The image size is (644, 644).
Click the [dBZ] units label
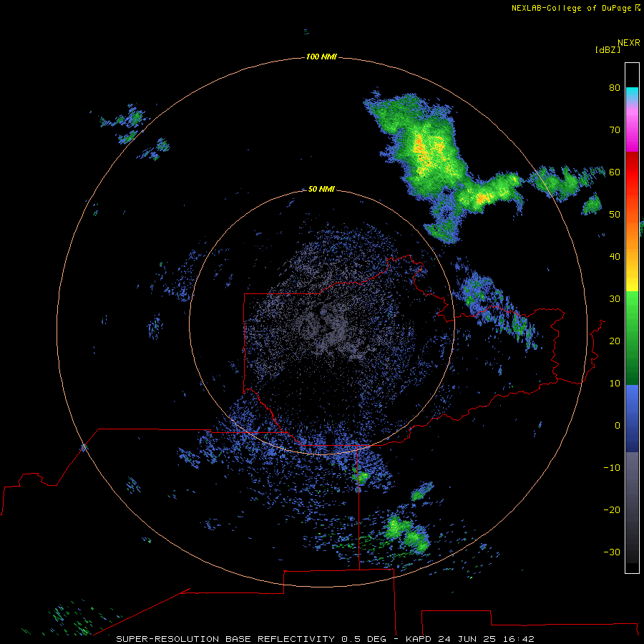[608, 49]
